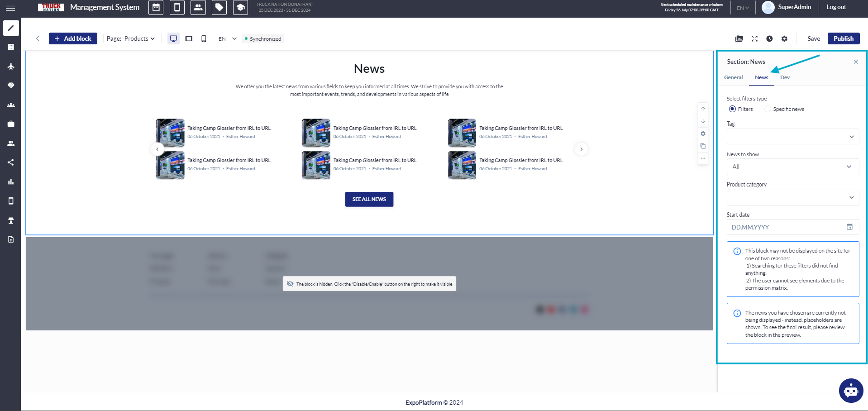
Task: Click the Publish button
Action: [844, 38]
